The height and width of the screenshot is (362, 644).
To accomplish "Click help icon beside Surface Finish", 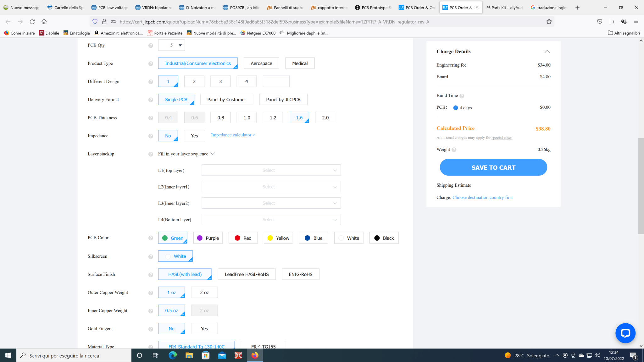I will point(151,275).
